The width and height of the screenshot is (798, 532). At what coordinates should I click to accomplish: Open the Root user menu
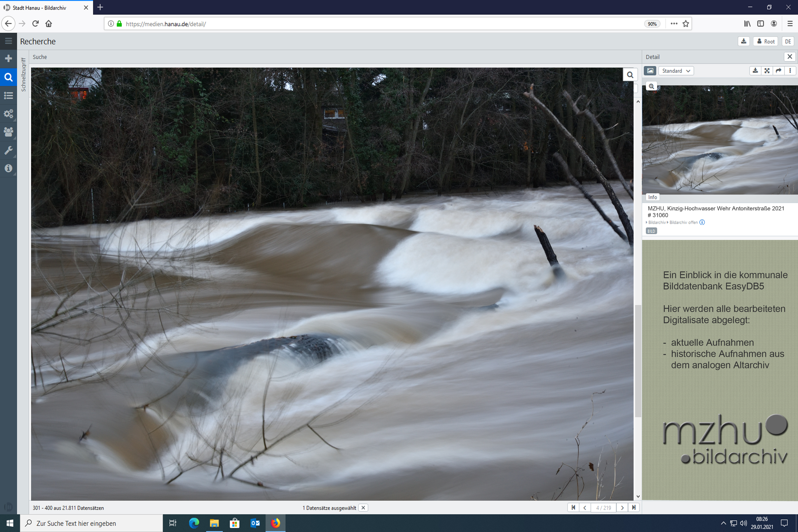pyautogui.click(x=766, y=41)
